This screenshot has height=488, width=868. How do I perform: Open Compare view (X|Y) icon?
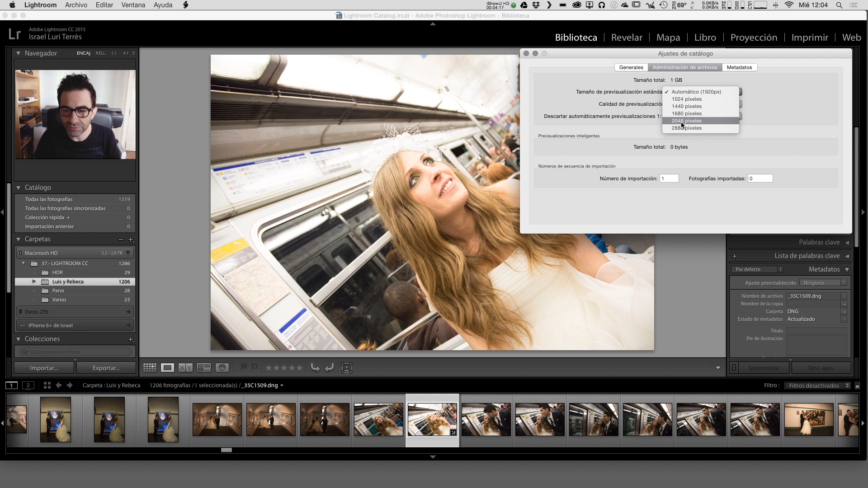(x=185, y=368)
